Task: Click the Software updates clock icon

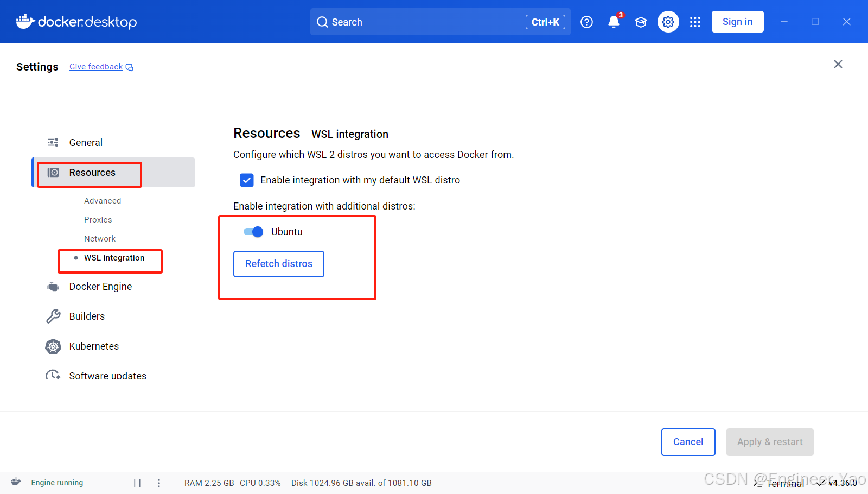Action: 53,375
